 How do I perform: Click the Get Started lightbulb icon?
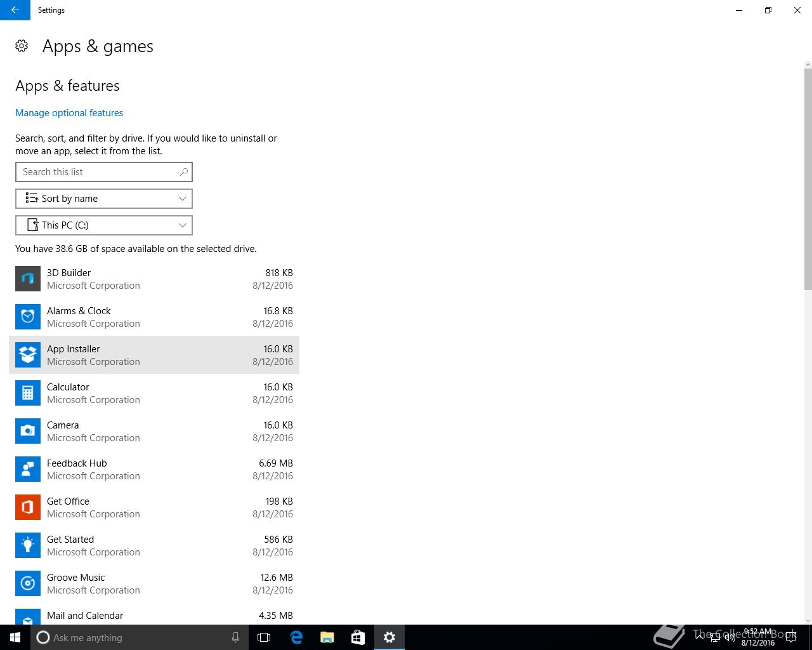(28, 545)
